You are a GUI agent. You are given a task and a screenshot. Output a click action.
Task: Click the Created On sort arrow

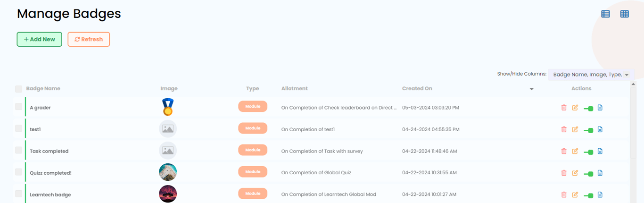point(532,89)
